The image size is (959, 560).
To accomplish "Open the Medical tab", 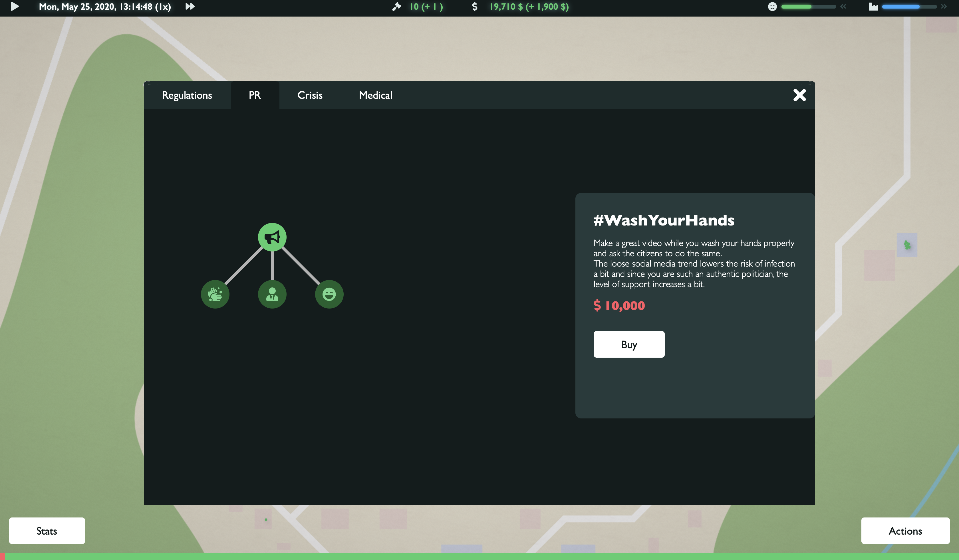I will 375,95.
